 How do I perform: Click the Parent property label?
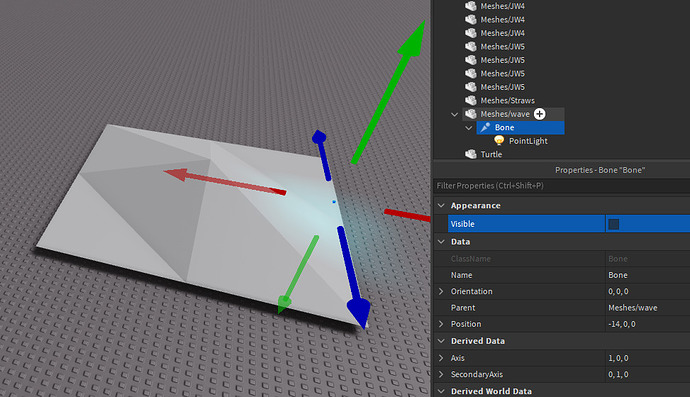[462, 308]
